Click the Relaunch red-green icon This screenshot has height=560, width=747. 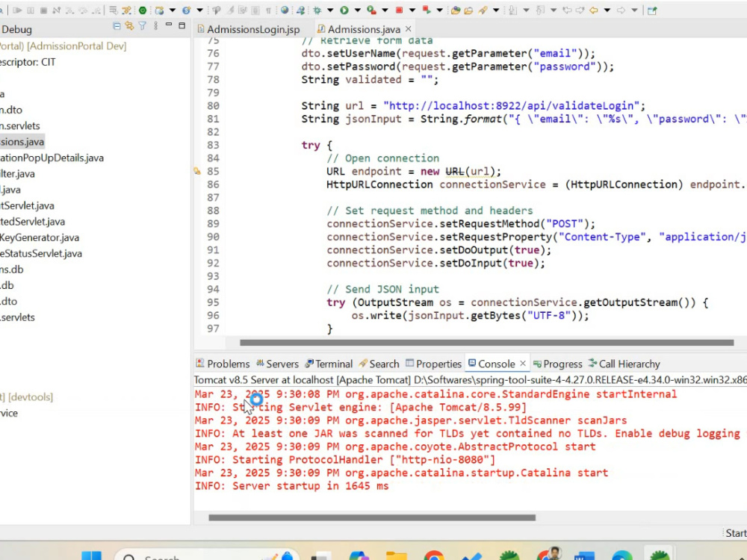[x=427, y=10]
